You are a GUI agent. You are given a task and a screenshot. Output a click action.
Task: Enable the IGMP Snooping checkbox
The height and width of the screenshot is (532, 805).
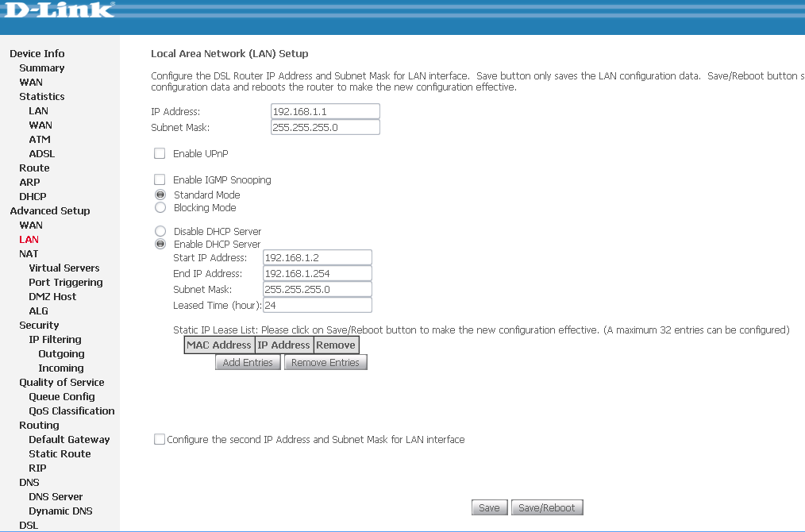tap(160, 179)
